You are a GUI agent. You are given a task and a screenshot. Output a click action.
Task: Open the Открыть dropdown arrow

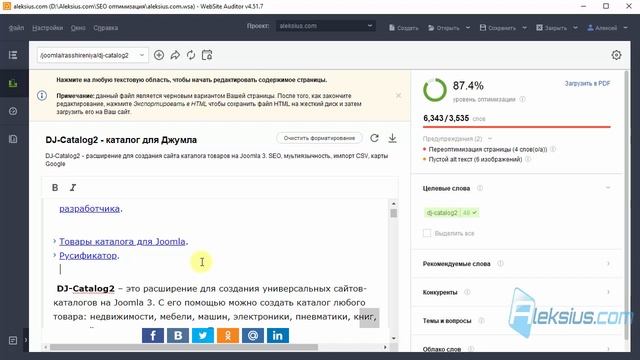468,28
